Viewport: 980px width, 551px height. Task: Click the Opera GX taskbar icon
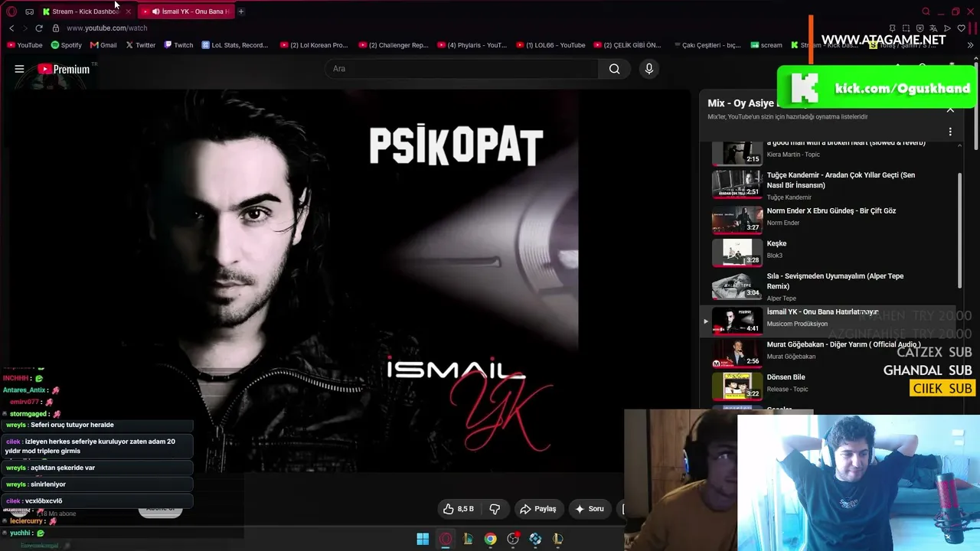[446, 539]
